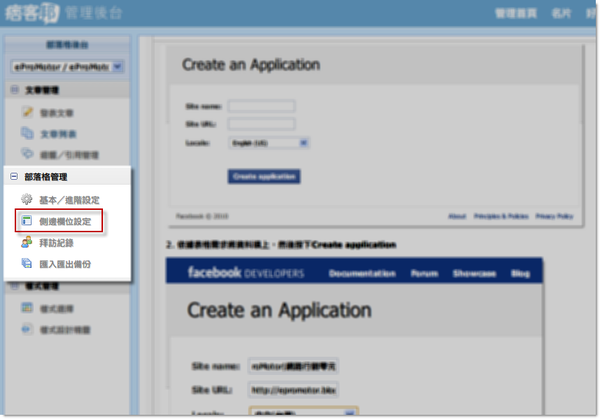The image size is (600, 419).
Task: Click the About footer link
Action: coord(457,216)
